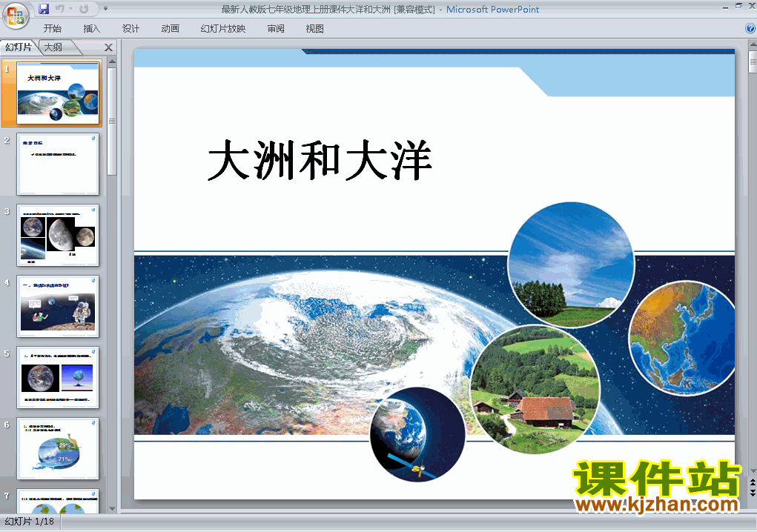Click the 幻灯片 1/18 status indicator
Image resolution: width=757 pixels, height=532 pixels.
click(x=30, y=522)
